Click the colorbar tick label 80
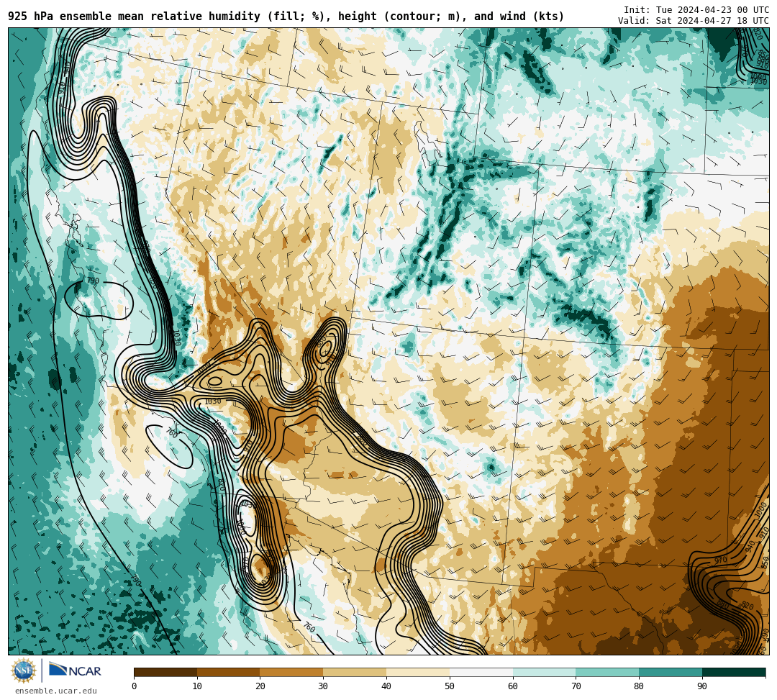 point(639,686)
